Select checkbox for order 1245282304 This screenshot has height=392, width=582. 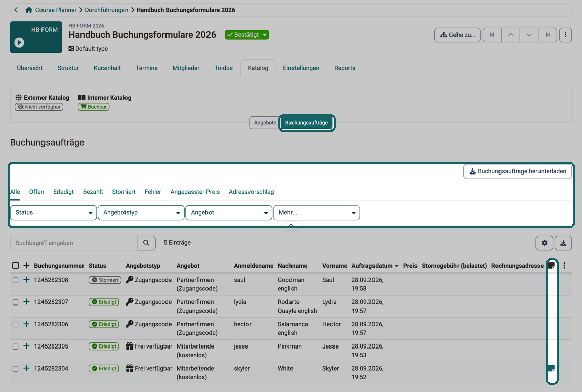15,369
